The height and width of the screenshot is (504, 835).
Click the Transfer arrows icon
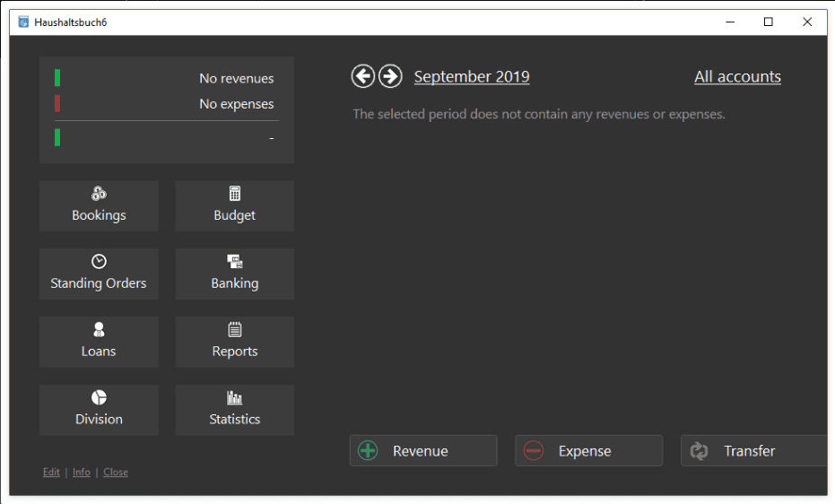[x=700, y=451]
